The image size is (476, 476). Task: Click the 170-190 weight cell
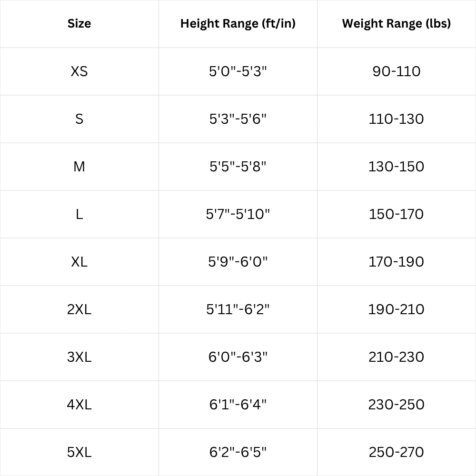[x=397, y=262]
